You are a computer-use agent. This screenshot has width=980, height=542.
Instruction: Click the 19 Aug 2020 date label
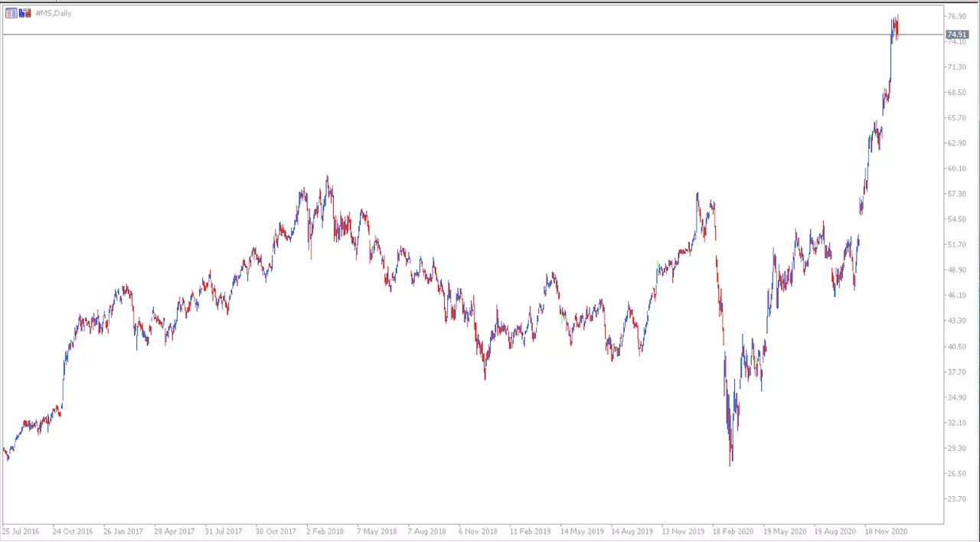click(x=835, y=531)
